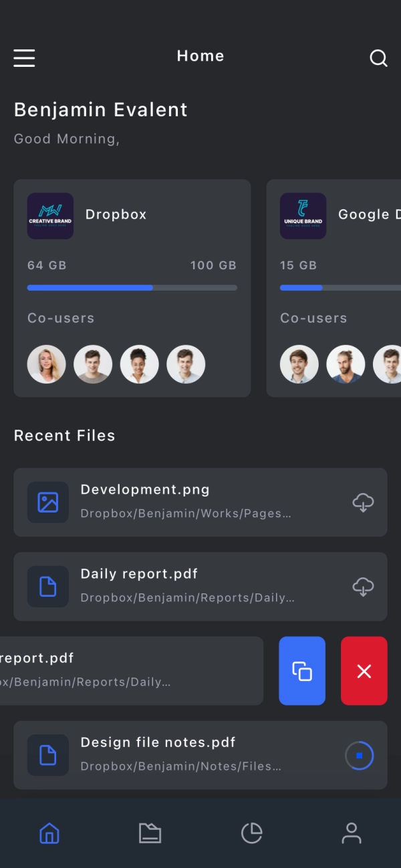Click the image file icon for Development.png
The height and width of the screenshot is (868, 401).
48,502
